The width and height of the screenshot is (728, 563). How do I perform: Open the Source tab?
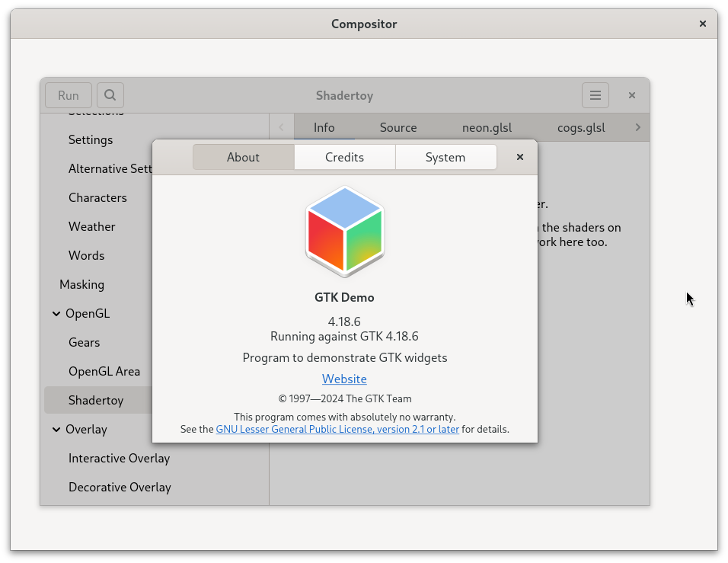click(x=398, y=127)
